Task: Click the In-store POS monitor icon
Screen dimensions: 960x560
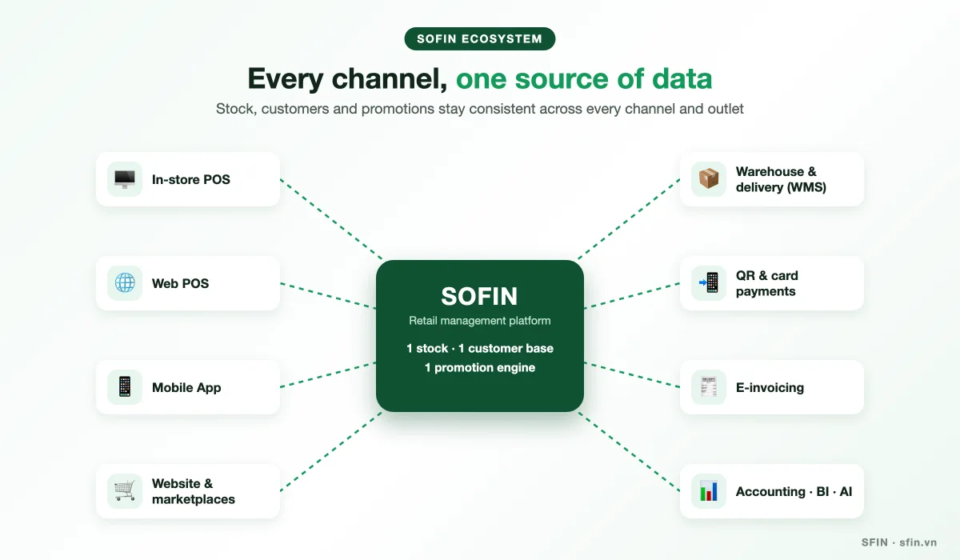Action: 125,179
